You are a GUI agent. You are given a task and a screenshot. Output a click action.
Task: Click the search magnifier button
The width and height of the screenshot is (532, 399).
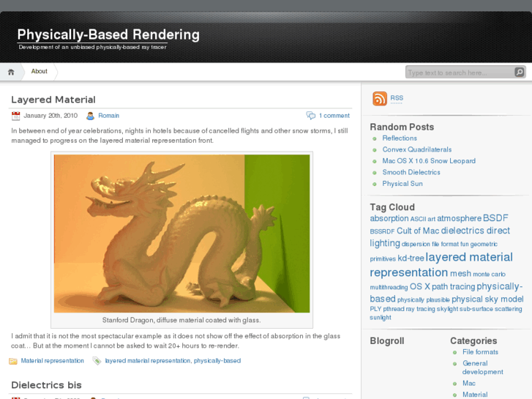tap(519, 72)
